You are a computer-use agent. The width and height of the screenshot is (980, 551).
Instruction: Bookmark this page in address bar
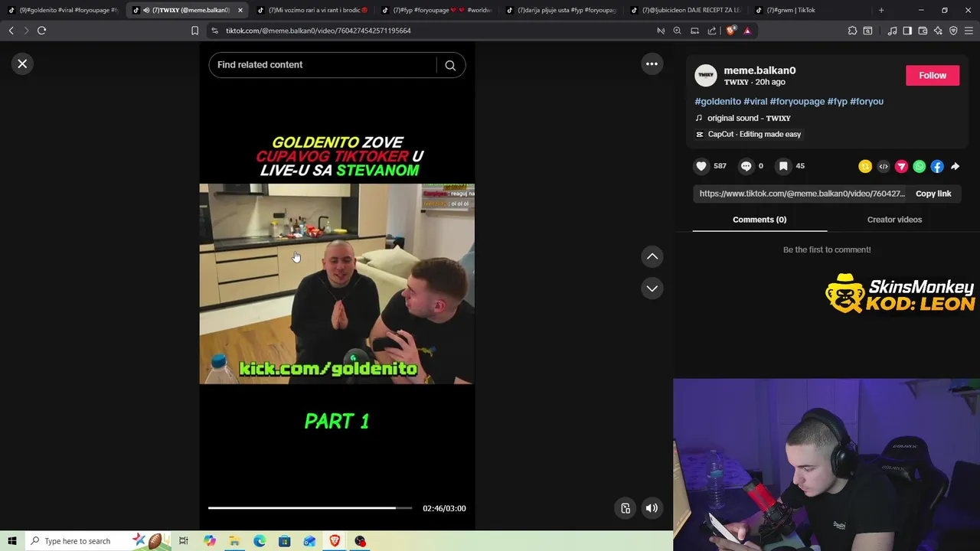194,31
